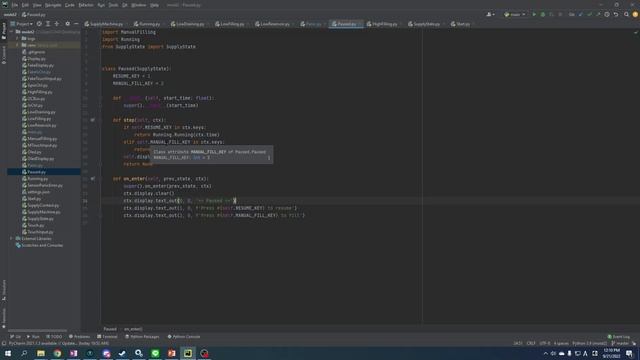Switch to LowFilling.py editor tab
Screen dimensions: 640x360
(232, 24)
